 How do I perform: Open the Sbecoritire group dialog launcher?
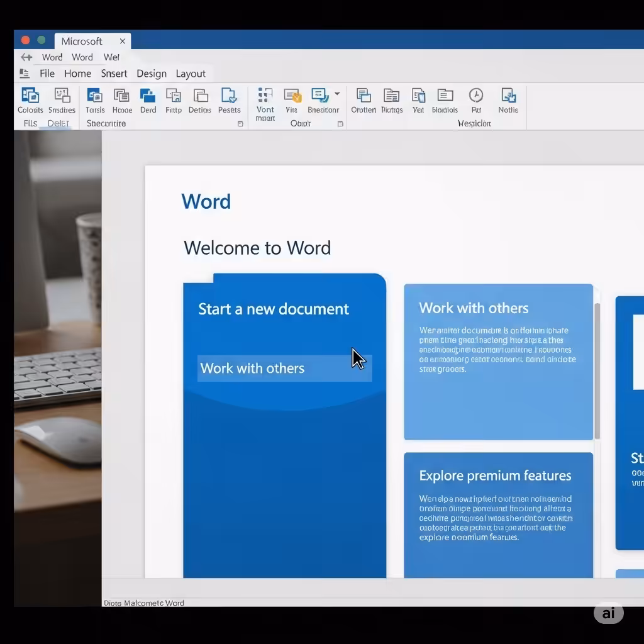[241, 124]
